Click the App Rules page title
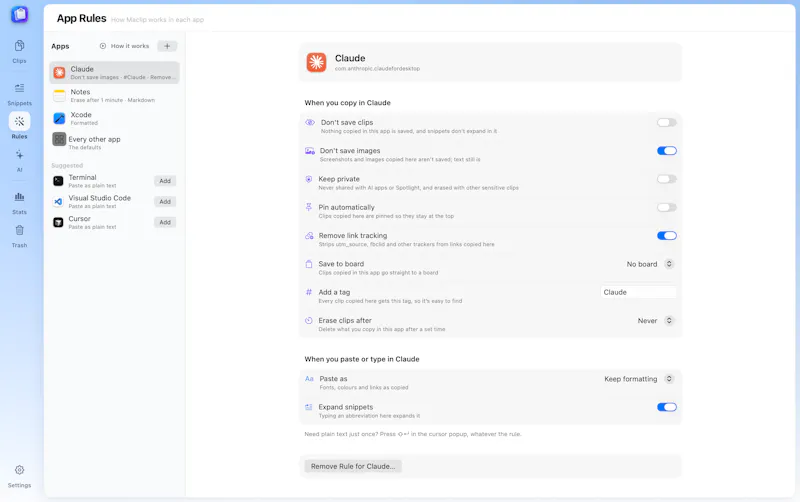The width and height of the screenshot is (800, 502). (82, 18)
